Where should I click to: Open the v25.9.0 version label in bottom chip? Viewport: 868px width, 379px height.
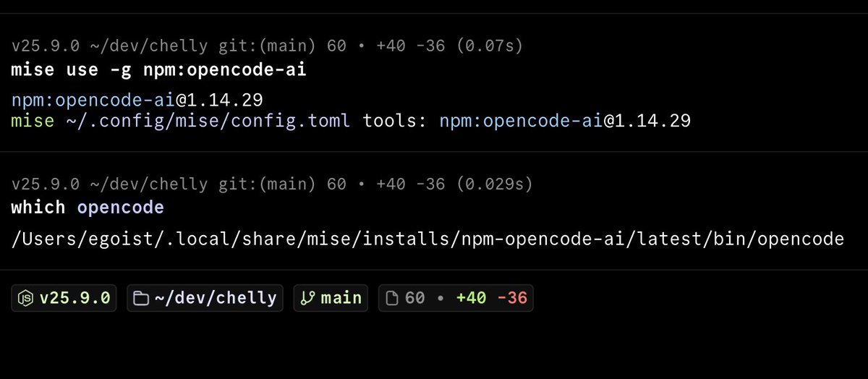click(75, 298)
